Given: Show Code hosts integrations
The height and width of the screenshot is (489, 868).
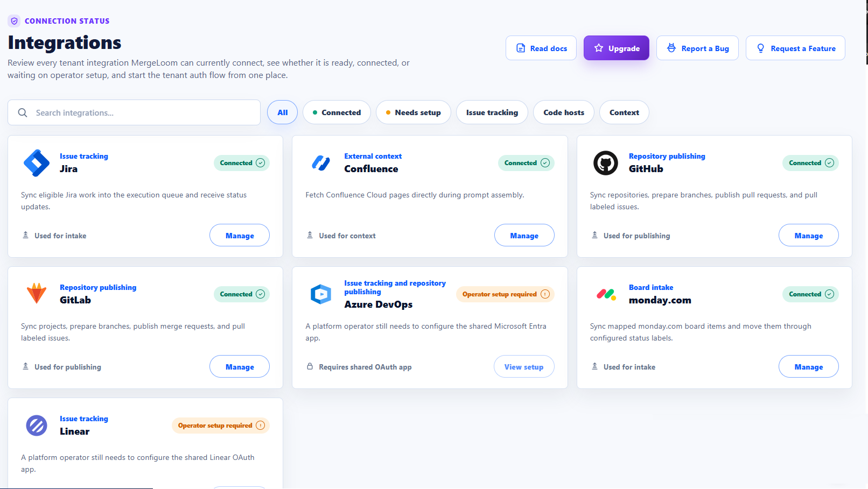Looking at the screenshot, I should click(x=564, y=112).
